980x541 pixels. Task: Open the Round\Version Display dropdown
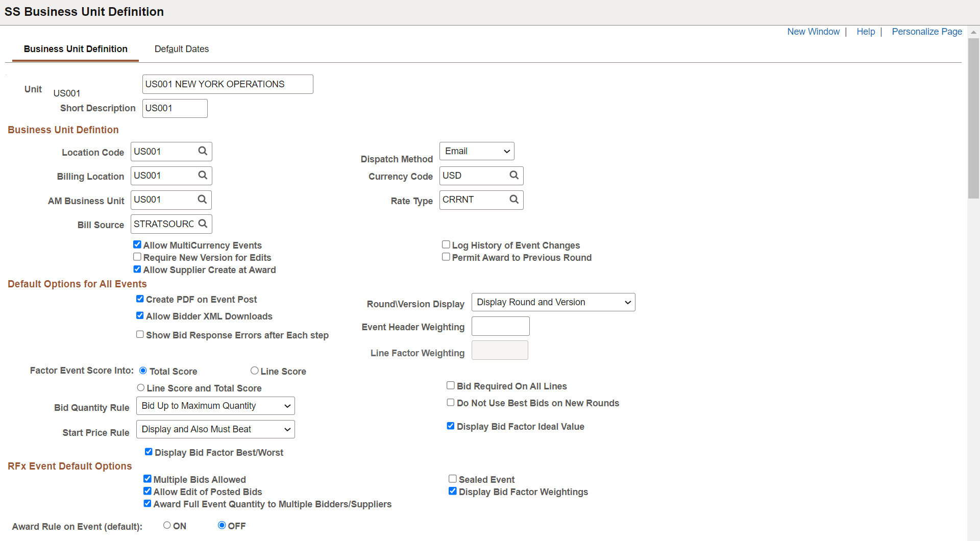click(x=553, y=302)
